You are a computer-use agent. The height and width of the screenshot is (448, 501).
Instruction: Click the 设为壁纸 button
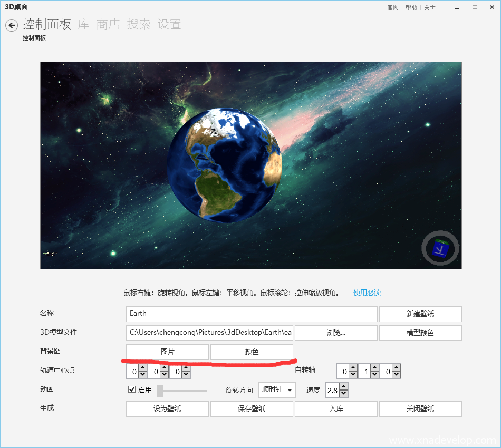[167, 409]
